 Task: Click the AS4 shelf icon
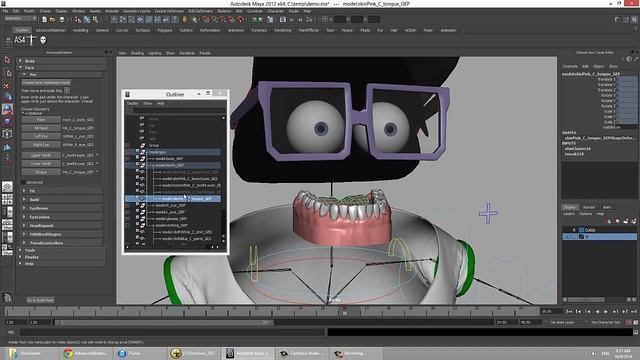(x=20, y=40)
